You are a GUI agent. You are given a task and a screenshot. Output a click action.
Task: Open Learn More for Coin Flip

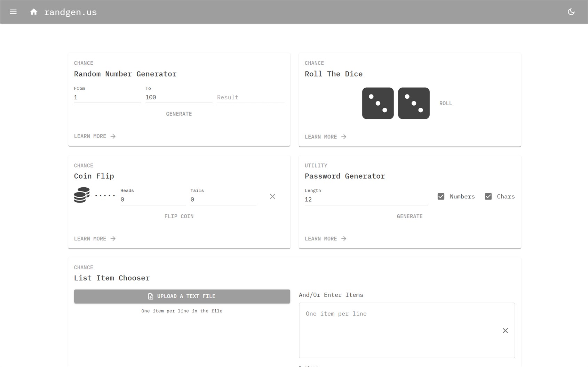coord(95,238)
